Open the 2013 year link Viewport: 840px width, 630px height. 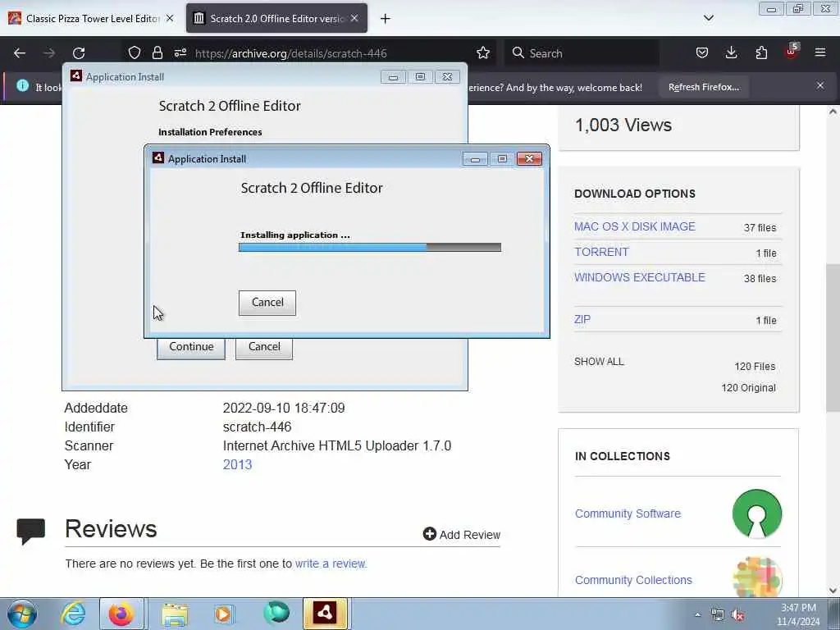[237, 464]
